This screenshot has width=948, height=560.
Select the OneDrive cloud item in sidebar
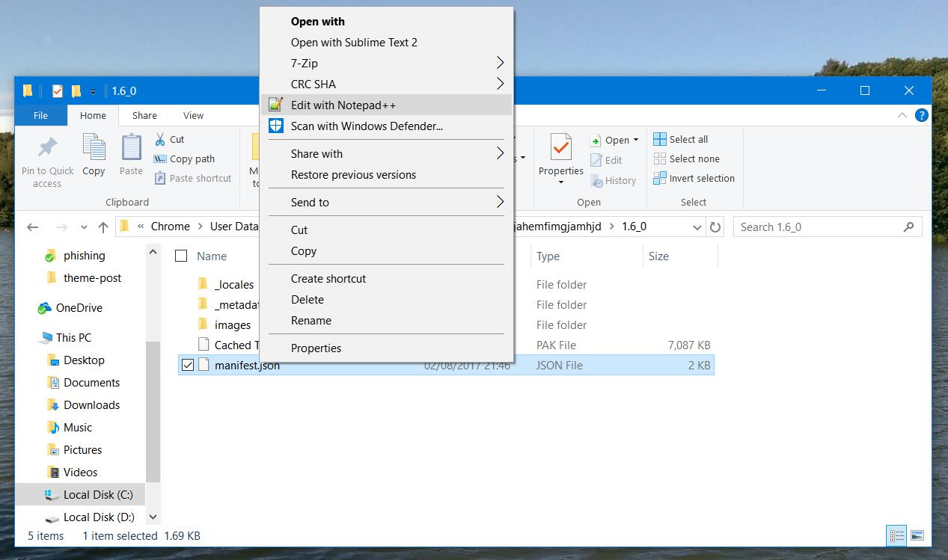(x=70, y=308)
